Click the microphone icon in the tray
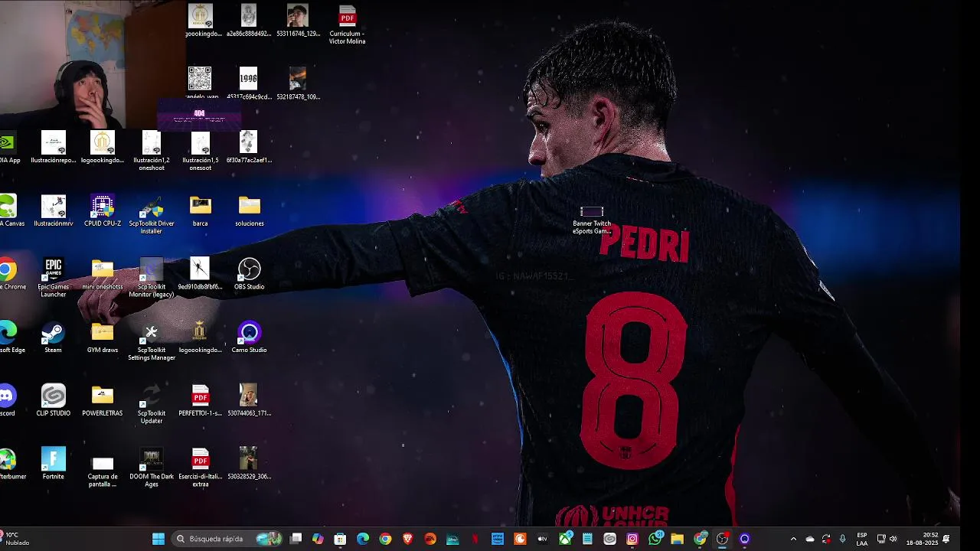980x551 pixels. point(843,539)
